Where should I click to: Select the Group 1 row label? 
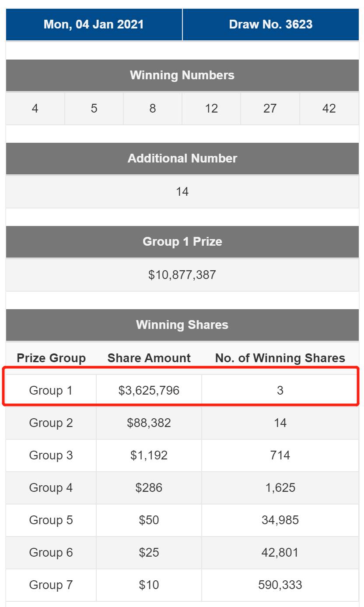[x=51, y=390]
